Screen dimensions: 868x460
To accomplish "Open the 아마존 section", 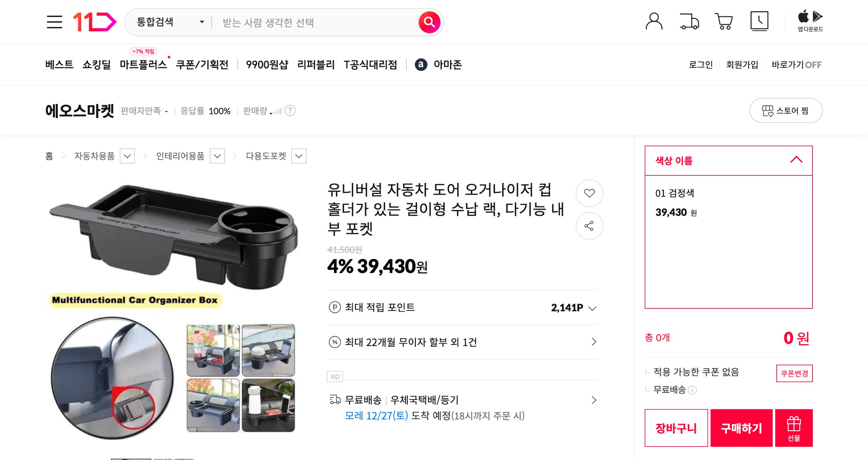I will [x=447, y=64].
